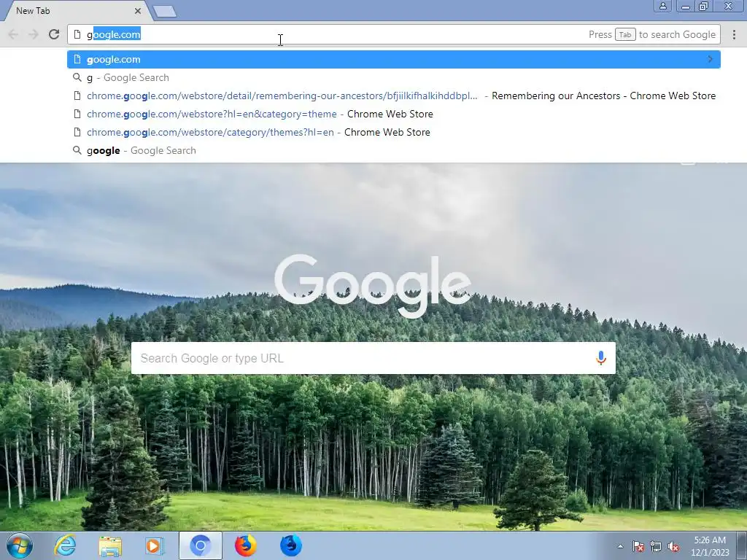The width and height of the screenshot is (747, 560).
Task: Choose the highlighted google.com suggestion
Action: pyautogui.click(x=393, y=60)
